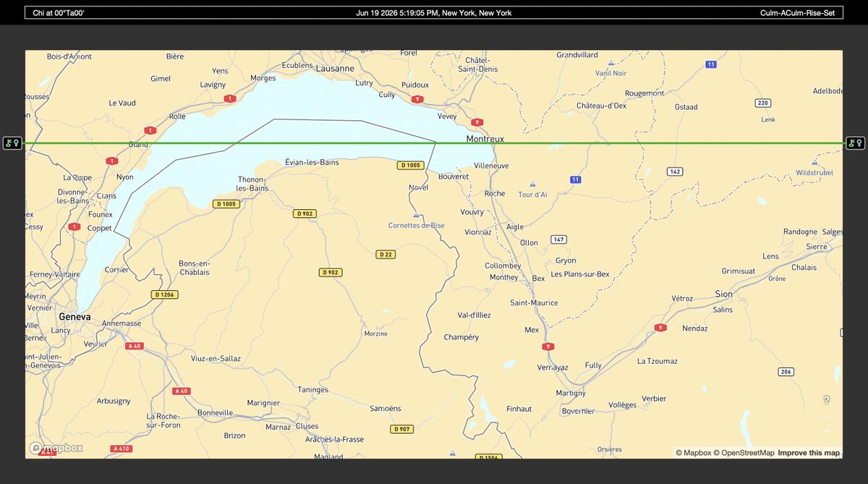The height and width of the screenshot is (484, 868).
Task: Click the Cornettes de Bise peak icon
Action: pos(416,216)
